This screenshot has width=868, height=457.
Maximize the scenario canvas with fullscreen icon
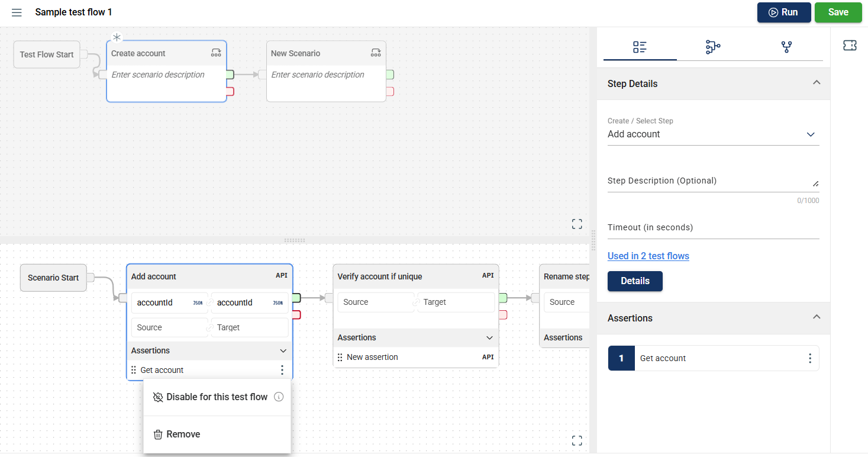[x=577, y=440]
